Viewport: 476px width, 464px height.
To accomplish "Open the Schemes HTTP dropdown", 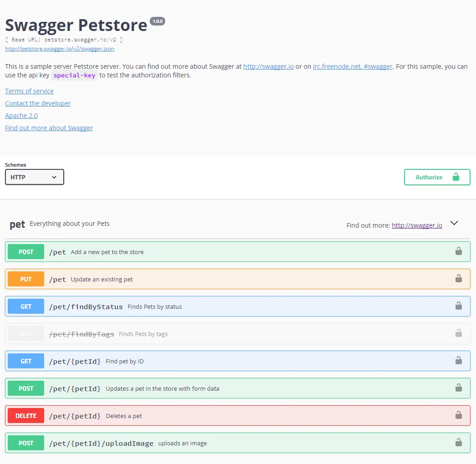I will coord(35,177).
